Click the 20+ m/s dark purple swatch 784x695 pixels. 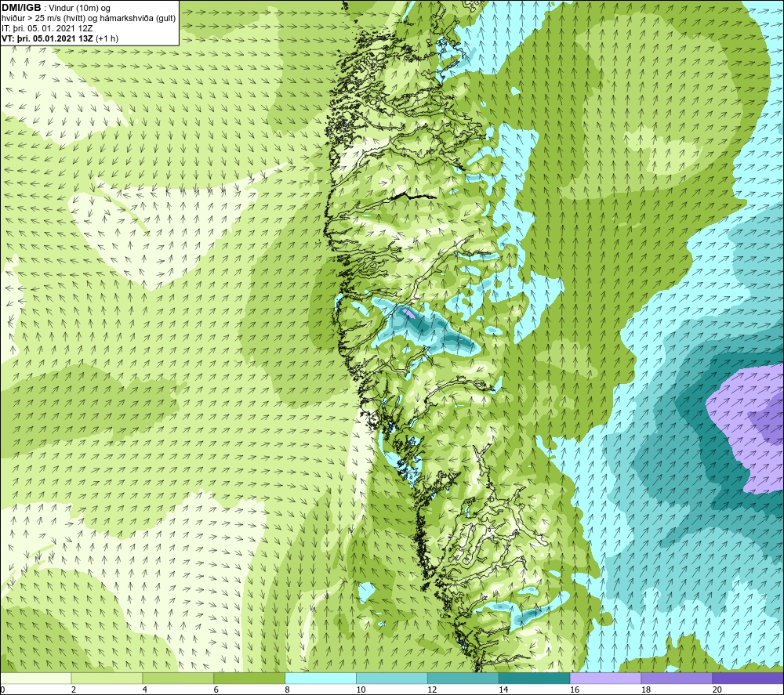748,678
